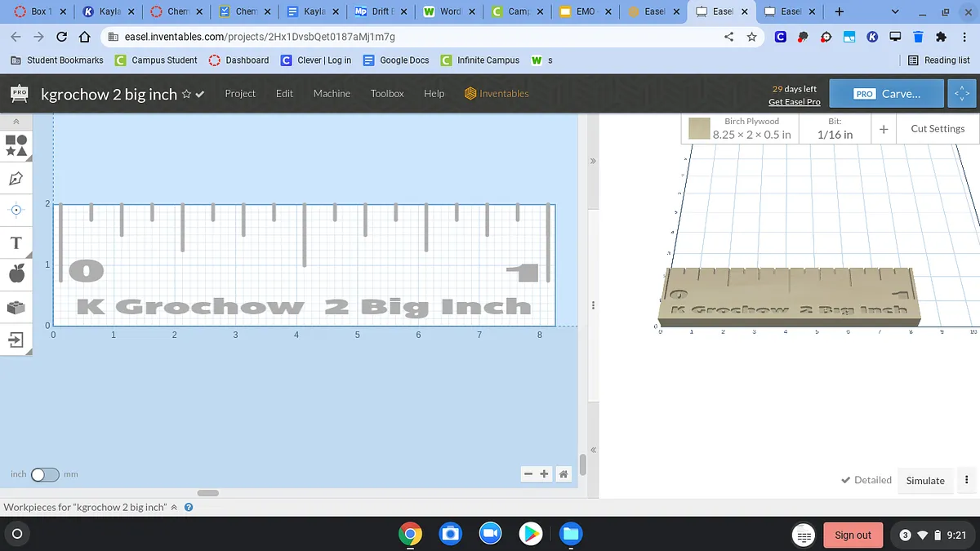
Task: Open the Shapes tool palette
Action: pyautogui.click(x=16, y=145)
